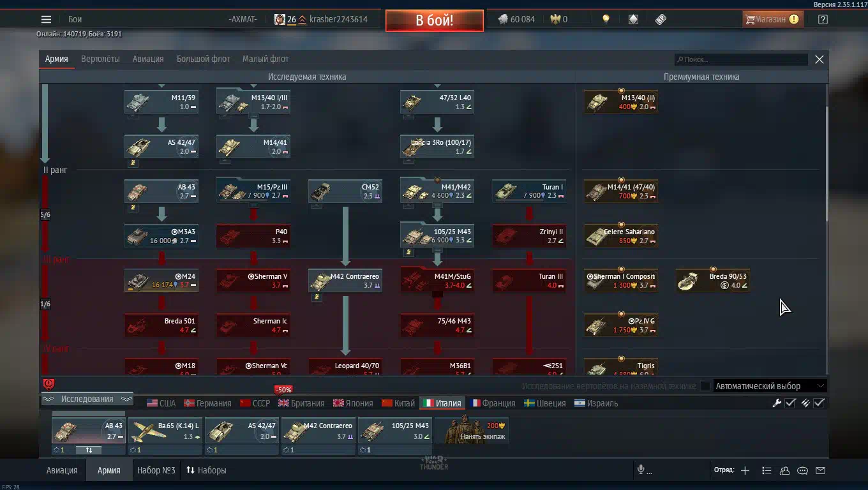Open the Магазин shop button

click(x=772, y=19)
